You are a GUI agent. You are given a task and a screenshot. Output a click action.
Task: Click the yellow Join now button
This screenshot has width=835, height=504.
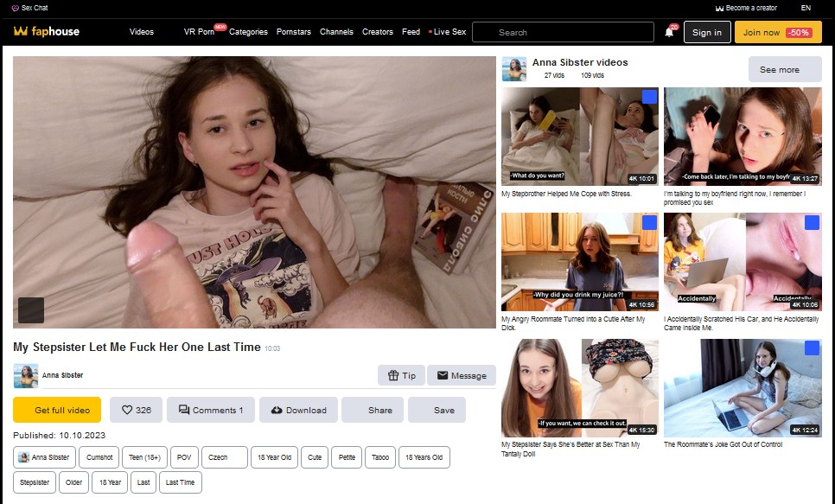(776, 33)
